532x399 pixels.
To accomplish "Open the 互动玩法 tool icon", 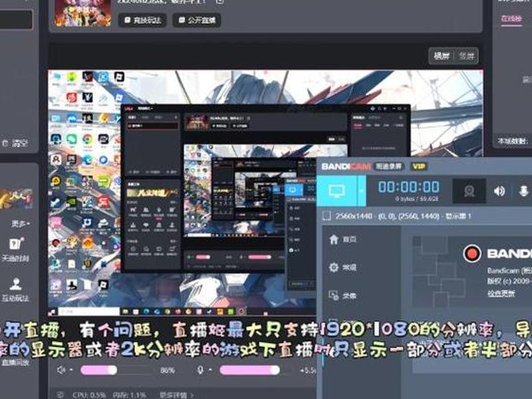I will [x=15, y=289].
